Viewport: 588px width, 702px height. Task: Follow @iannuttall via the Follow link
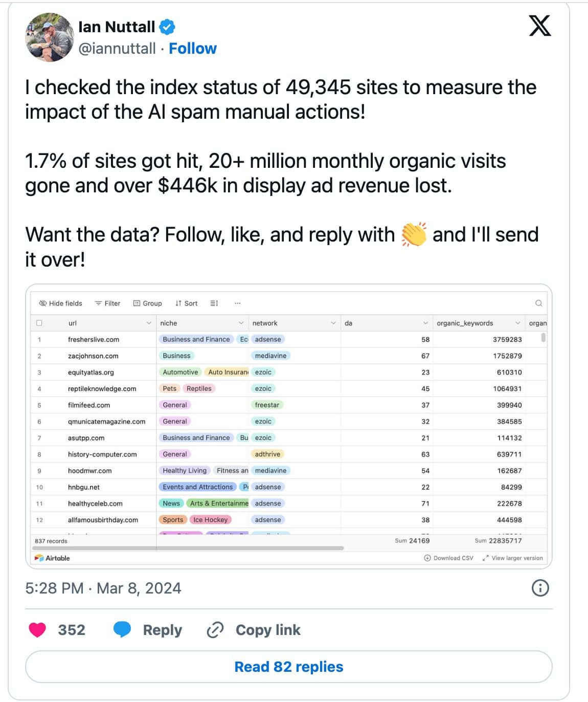(193, 48)
